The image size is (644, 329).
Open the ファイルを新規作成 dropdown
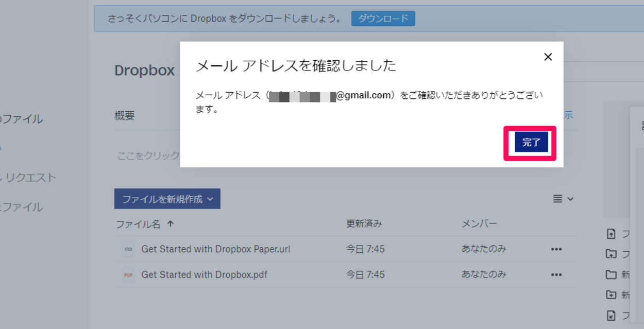pyautogui.click(x=167, y=199)
